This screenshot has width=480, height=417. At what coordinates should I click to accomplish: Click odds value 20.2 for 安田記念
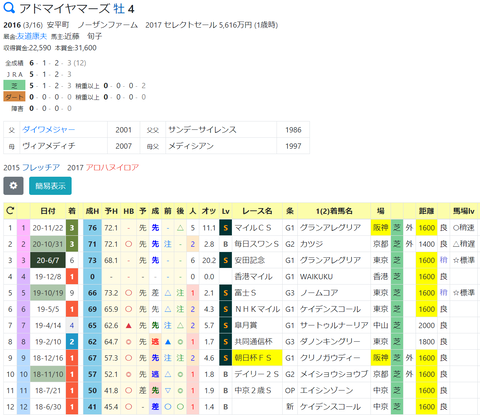(209, 260)
